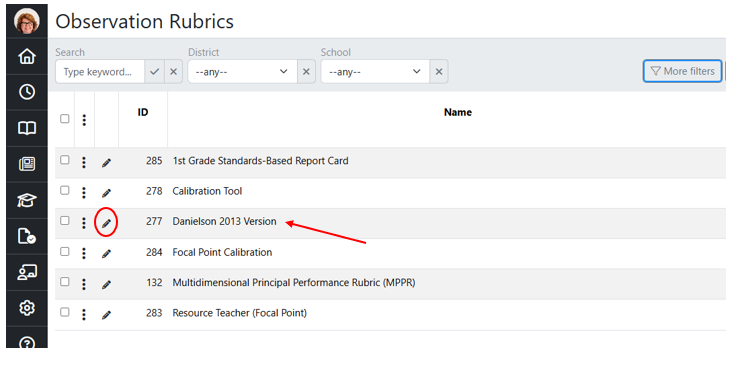Viewport: 746px width, 366px height.
Task: Confirm search with the checkmark button
Action: [154, 72]
